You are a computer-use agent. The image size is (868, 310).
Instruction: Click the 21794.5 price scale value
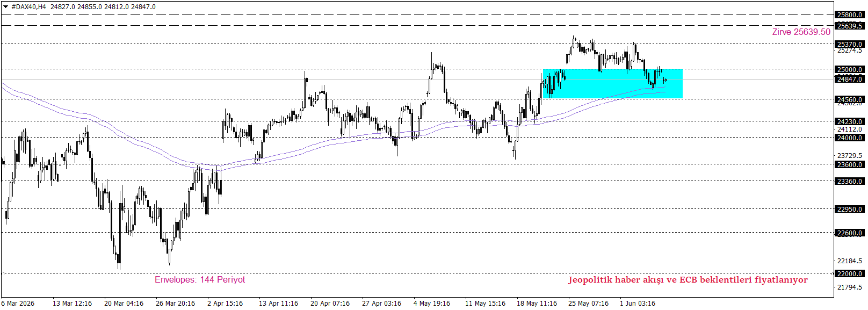(850, 287)
